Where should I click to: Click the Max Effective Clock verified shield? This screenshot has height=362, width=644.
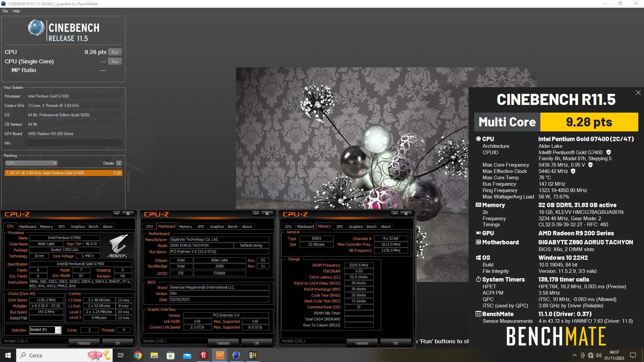point(573,171)
